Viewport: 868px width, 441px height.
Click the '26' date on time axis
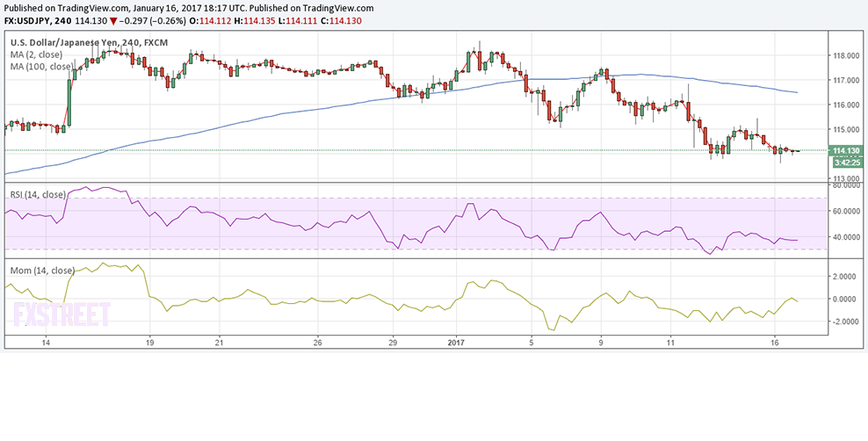coord(318,343)
